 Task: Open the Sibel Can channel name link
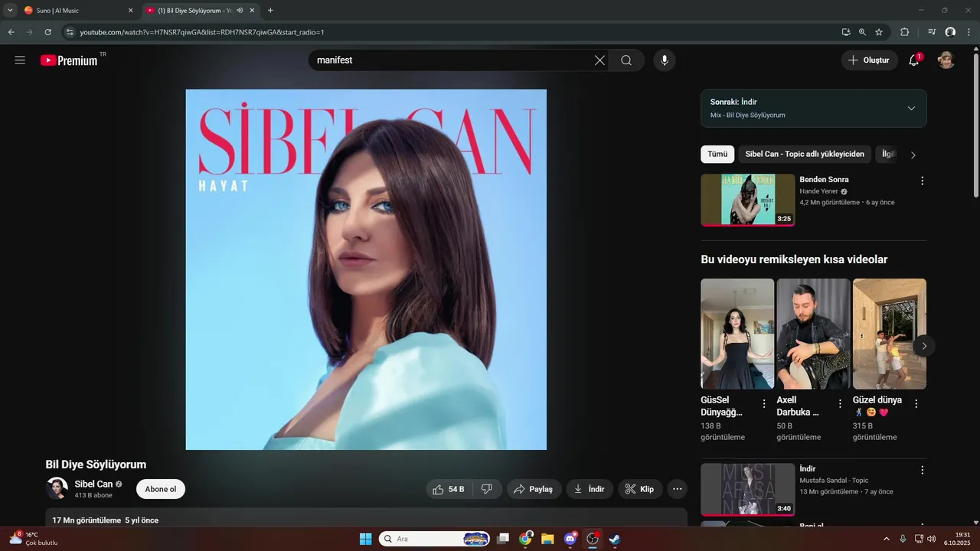(x=93, y=484)
